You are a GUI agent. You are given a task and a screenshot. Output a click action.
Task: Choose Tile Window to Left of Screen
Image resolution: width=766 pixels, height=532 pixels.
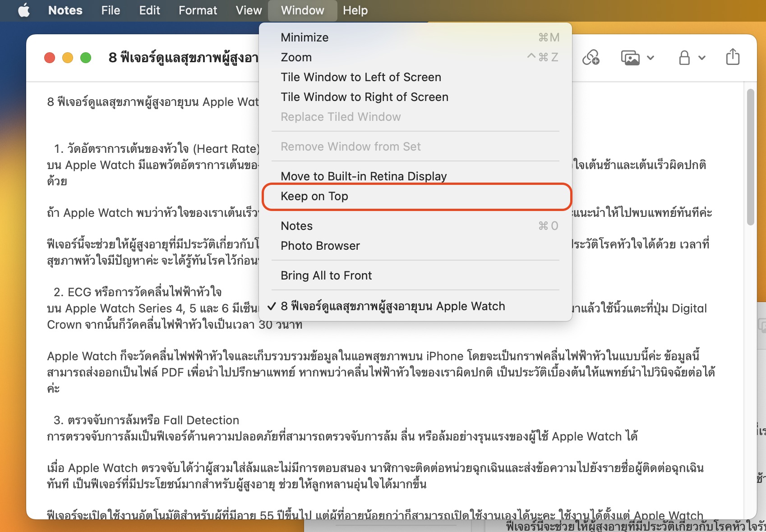(x=361, y=78)
